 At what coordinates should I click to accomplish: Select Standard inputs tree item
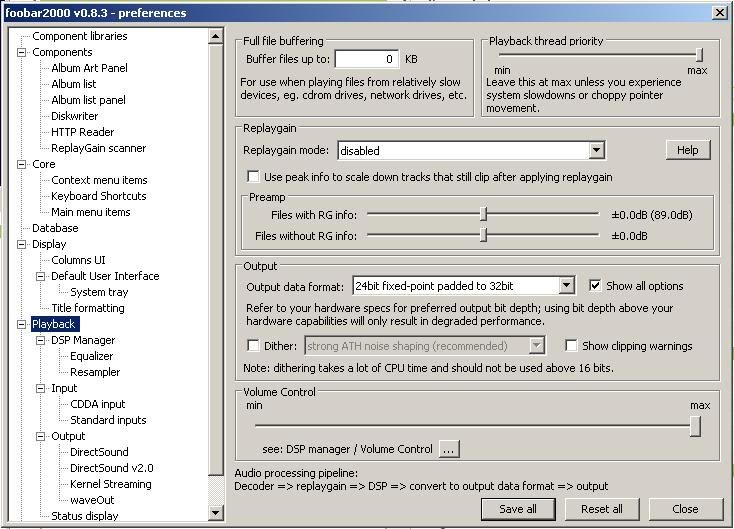108,420
